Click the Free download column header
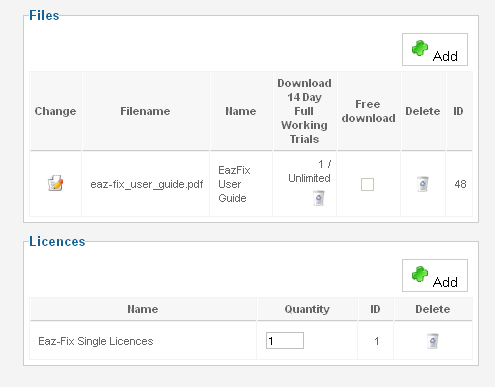Viewport: 495px width, 387px height. point(368,111)
